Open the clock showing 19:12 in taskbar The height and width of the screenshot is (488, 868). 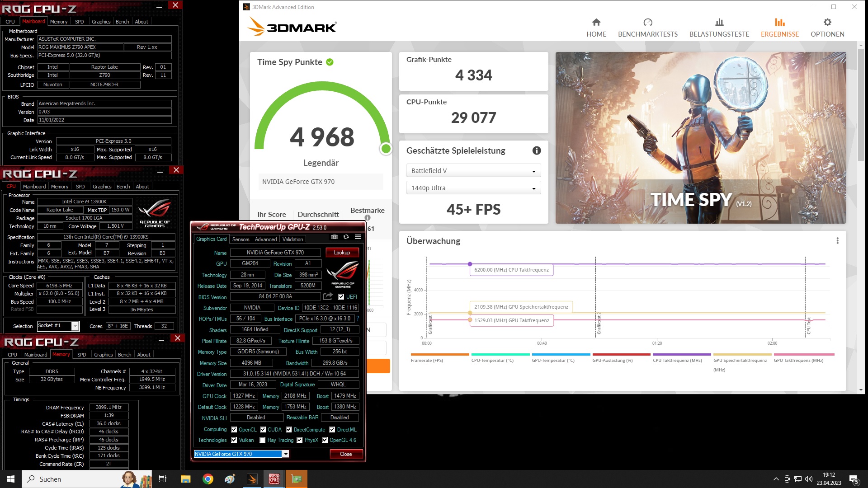coord(829,479)
